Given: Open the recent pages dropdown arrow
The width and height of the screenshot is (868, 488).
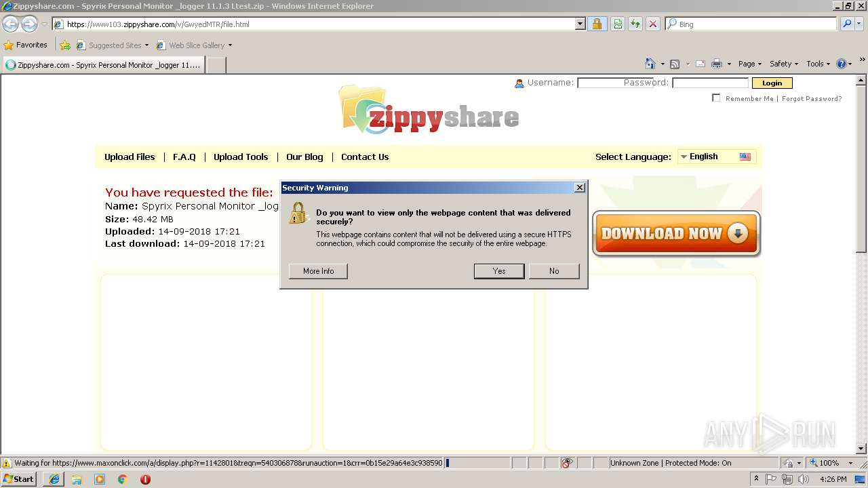Looking at the screenshot, I should pos(44,24).
